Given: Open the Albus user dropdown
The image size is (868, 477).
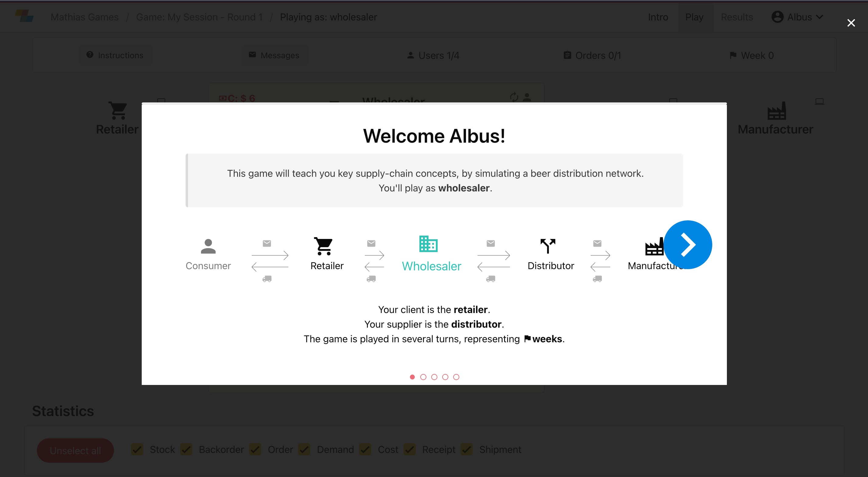Looking at the screenshot, I should click(x=797, y=17).
